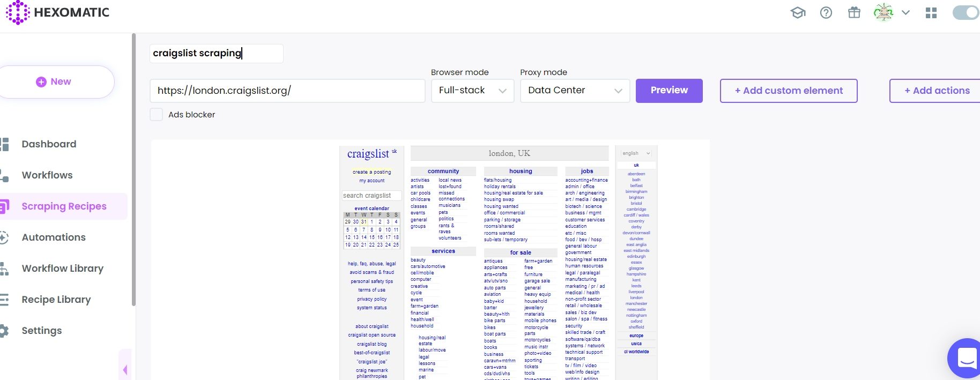Click create a posting link
This screenshot has width=980, height=380.
pos(372,172)
